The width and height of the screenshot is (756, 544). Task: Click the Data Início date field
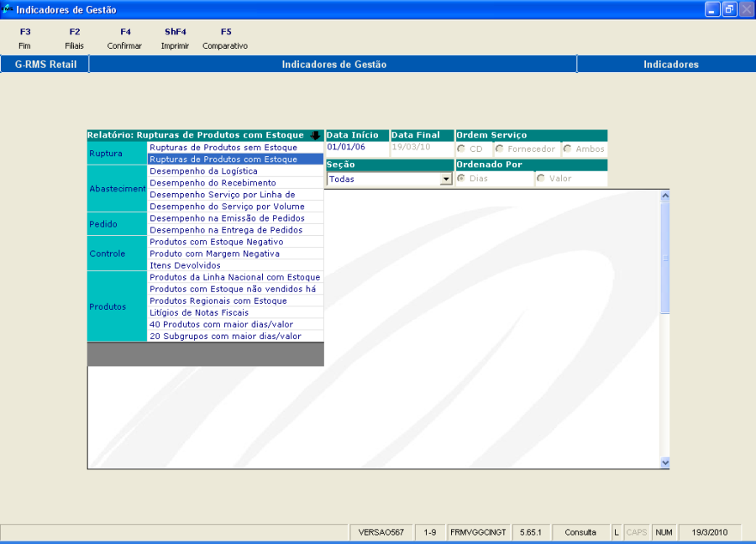(357, 149)
